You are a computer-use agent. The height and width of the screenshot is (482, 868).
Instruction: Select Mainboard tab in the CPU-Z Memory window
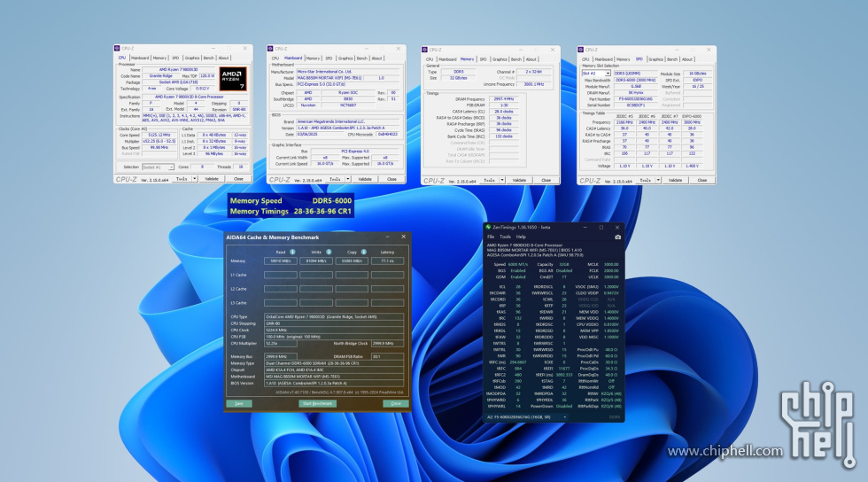447,59
